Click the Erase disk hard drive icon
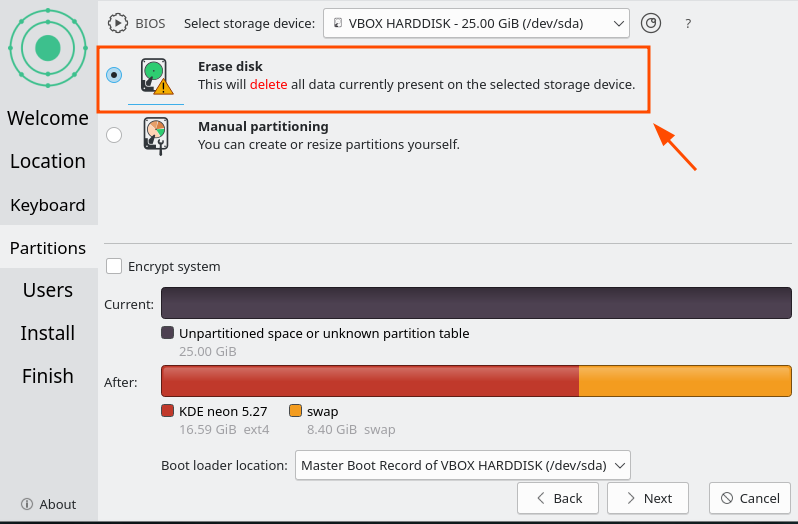The height and width of the screenshot is (524, 798). [156, 76]
